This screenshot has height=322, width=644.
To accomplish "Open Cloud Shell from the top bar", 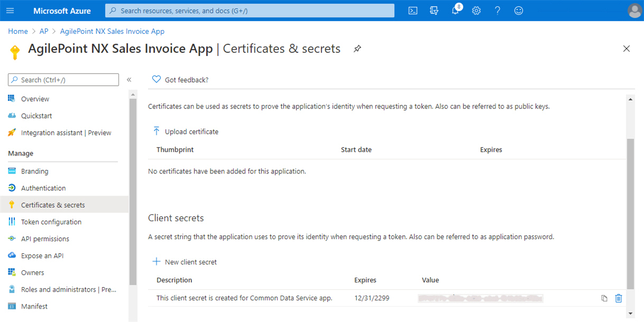I will (413, 11).
